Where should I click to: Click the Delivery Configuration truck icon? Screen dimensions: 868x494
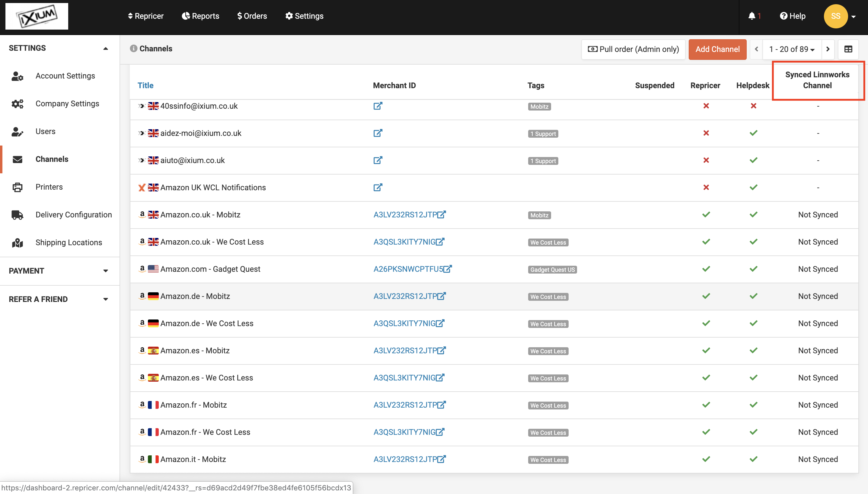point(17,215)
